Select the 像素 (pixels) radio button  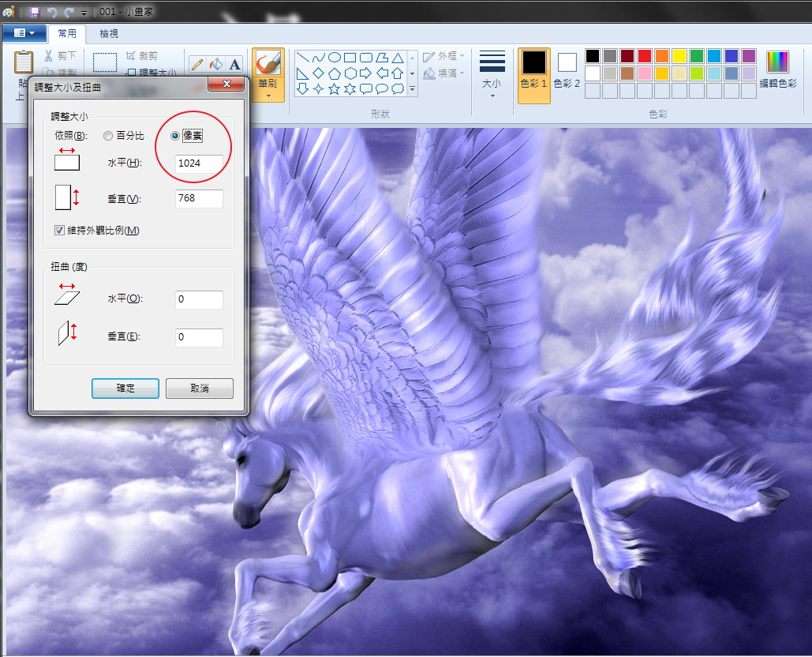tap(175, 136)
